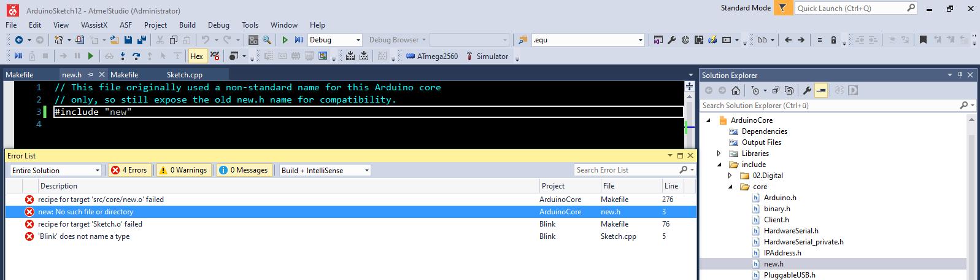Click the New Project icon
The width and height of the screenshot is (980, 280).
click(x=58, y=40)
